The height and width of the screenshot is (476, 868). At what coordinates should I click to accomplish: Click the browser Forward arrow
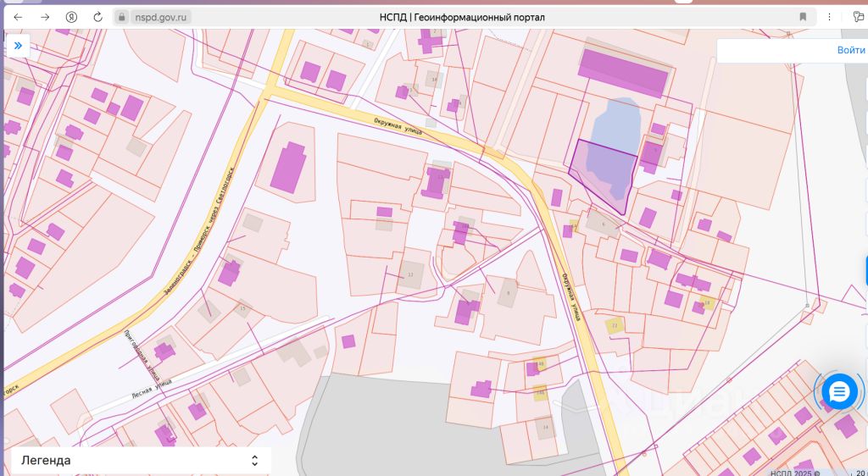(x=44, y=17)
